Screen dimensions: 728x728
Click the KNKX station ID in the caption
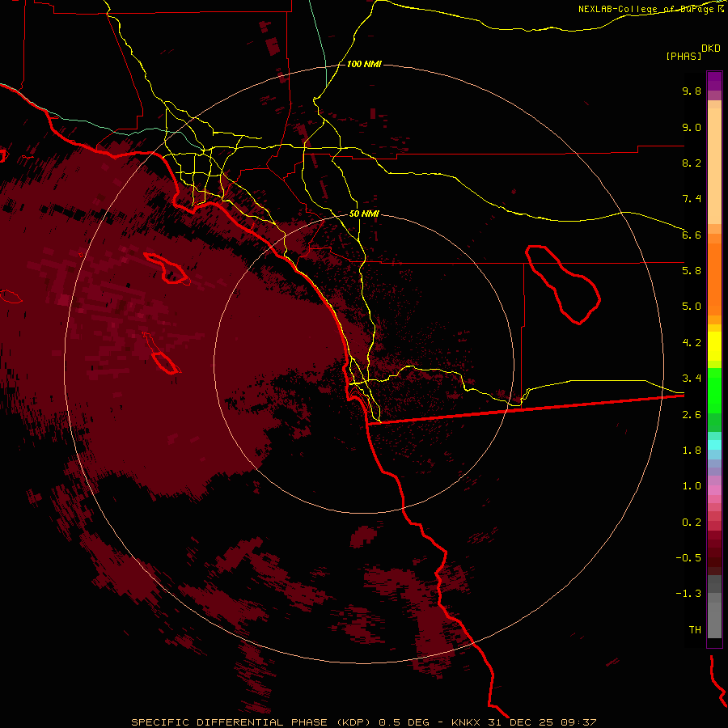pos(466,722)
